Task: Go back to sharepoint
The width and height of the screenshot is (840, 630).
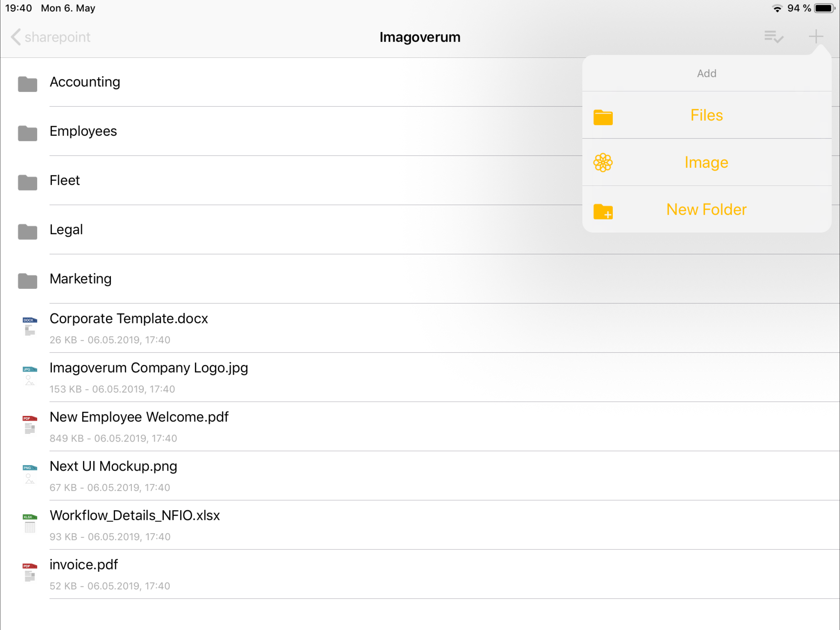Action: [50, 37]
